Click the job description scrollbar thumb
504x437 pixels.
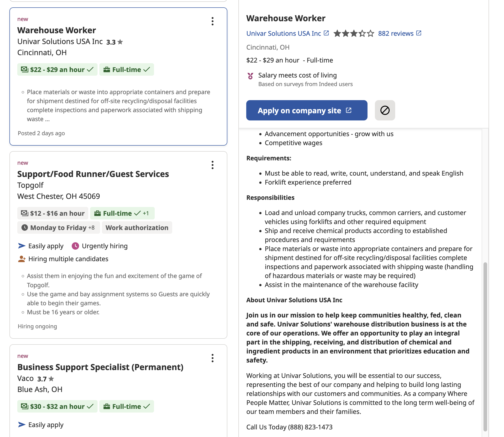485,347
